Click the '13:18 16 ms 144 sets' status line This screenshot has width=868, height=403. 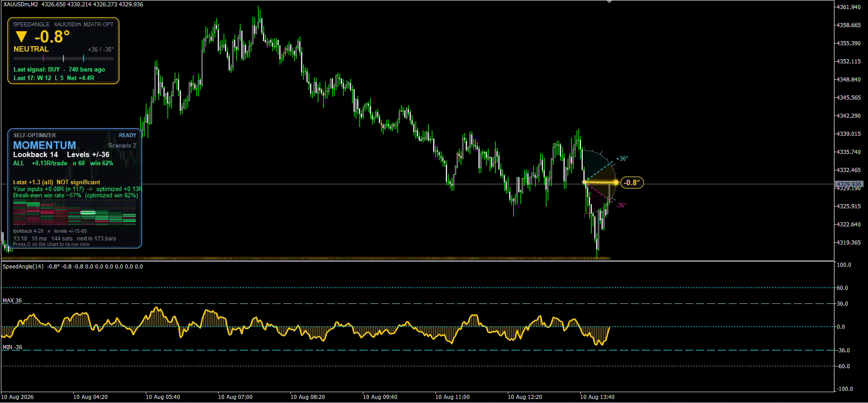point(64,238)
